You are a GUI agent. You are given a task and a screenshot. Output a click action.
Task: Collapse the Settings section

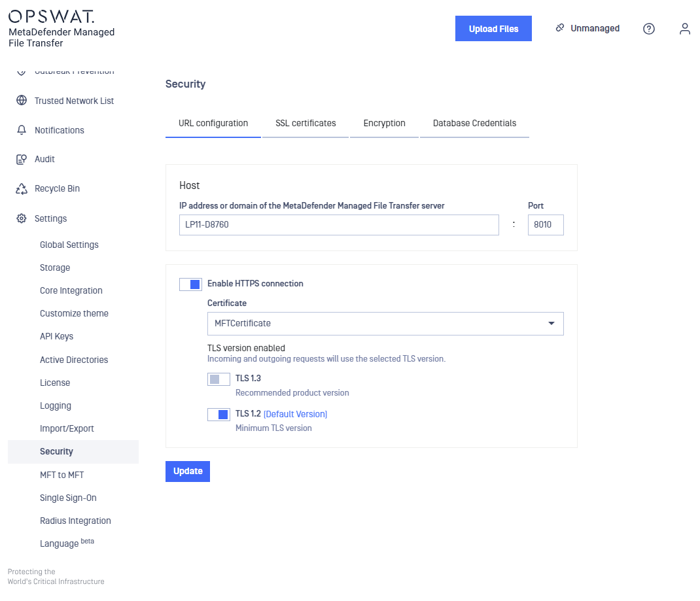click(50, 218)
